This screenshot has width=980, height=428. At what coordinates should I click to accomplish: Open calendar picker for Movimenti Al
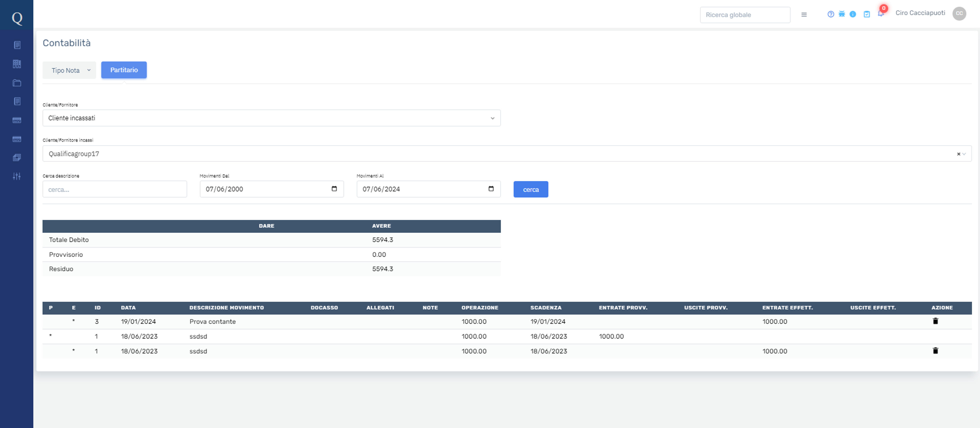coord(491,189)
